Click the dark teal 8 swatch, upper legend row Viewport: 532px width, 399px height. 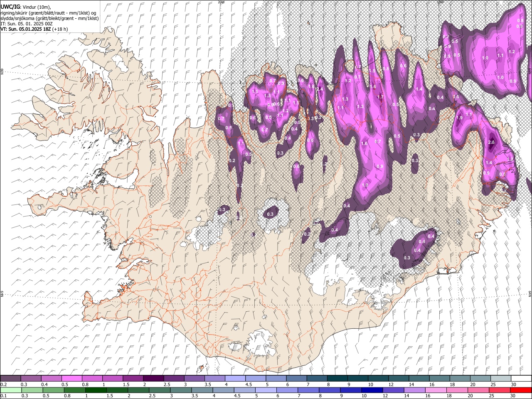337,379
